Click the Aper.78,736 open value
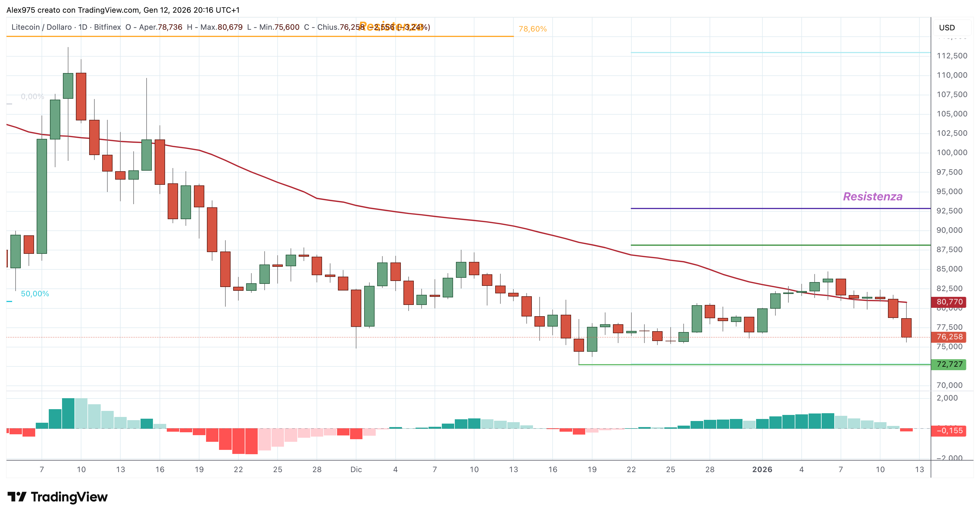The height and width of the screenshot is (516, 980). click(x=160, y=27)
